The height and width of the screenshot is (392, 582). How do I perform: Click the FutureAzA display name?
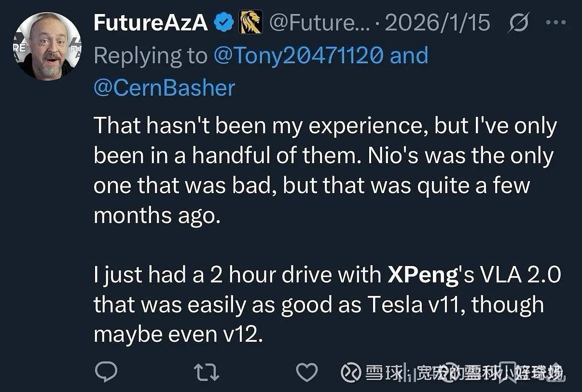point(150,23)
